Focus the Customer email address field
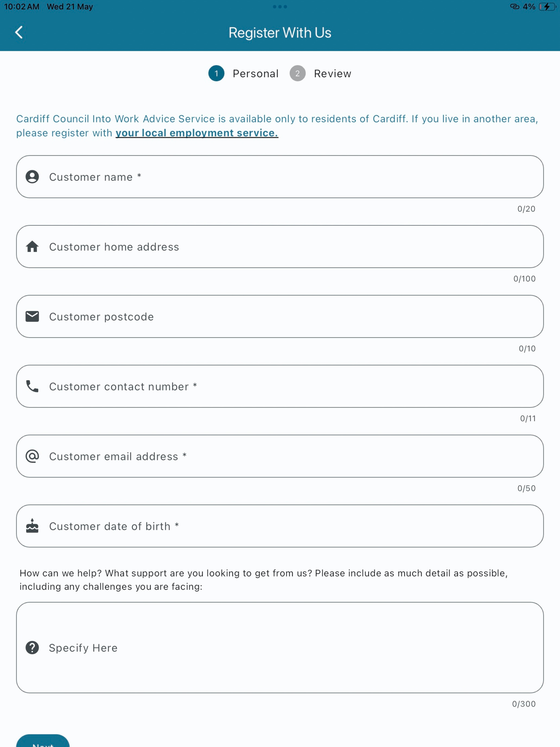 point(280,456)
